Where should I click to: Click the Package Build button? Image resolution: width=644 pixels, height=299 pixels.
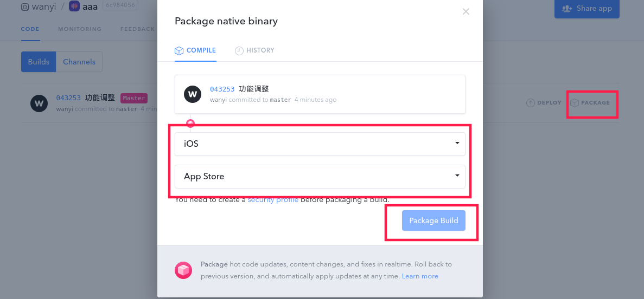(433, 220)
